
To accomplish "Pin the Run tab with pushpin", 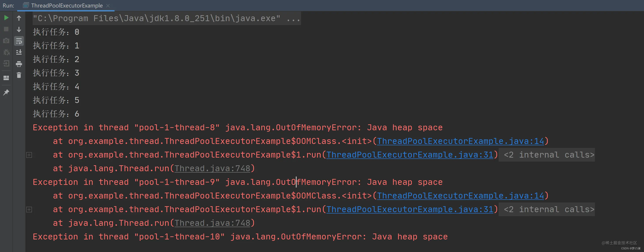I will coord(6,92).
